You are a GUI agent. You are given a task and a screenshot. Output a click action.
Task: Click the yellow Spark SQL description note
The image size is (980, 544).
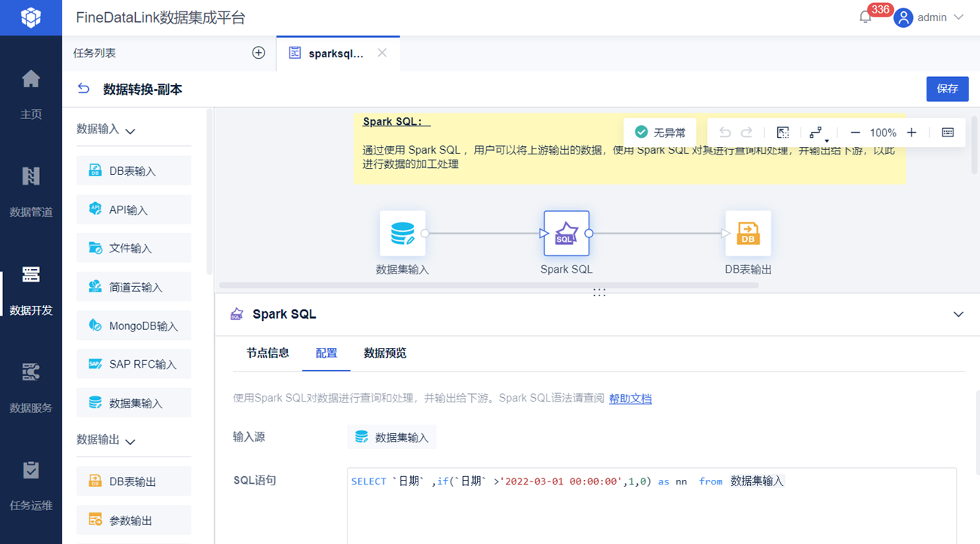coord(629,149)
